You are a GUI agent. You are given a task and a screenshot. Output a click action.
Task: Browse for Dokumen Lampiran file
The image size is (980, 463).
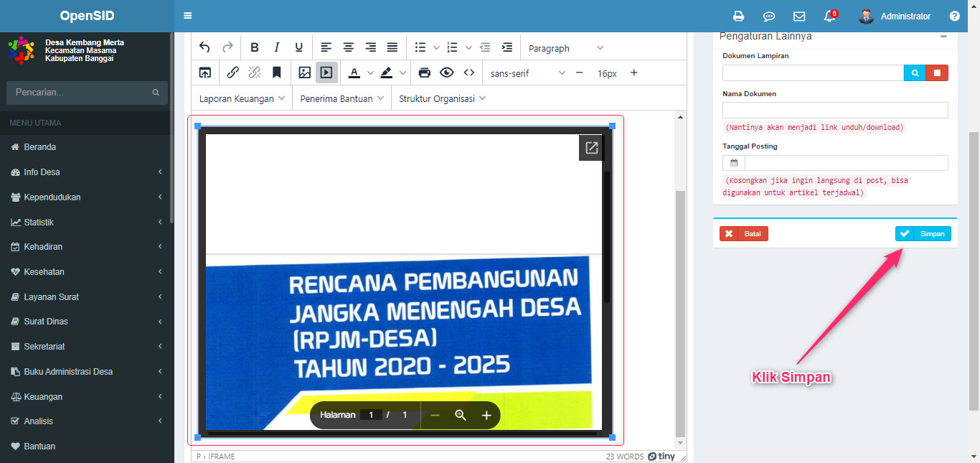pos(915,73)
